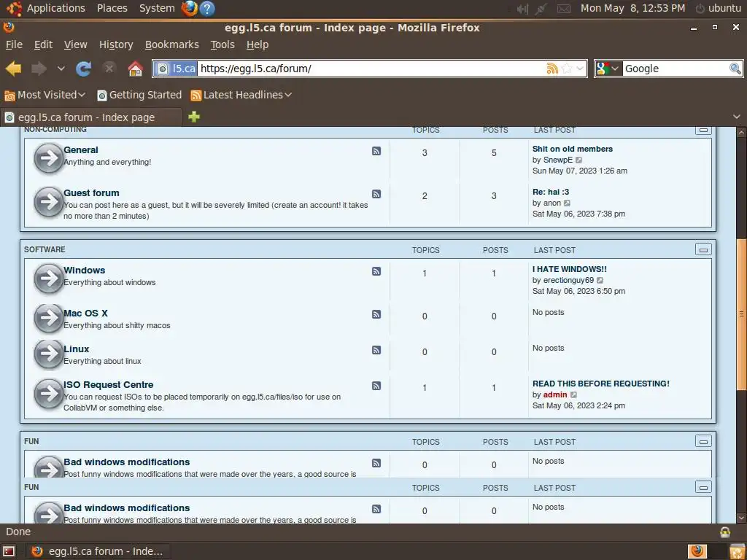Open the RSS feed icon for General forum

tap(376, 151)
